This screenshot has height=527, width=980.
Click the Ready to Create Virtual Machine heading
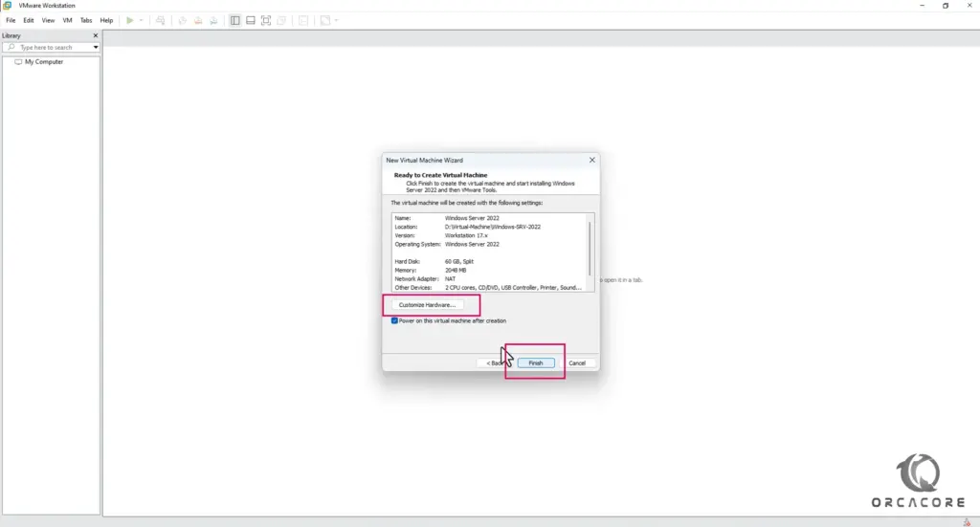440,175
